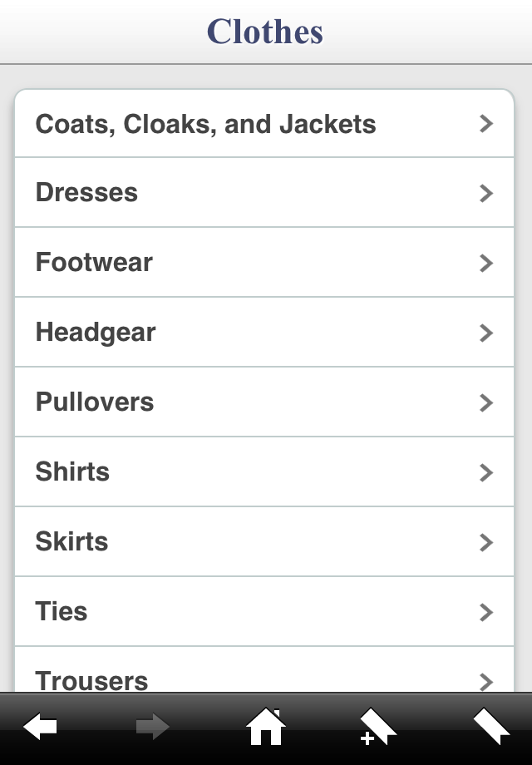The height and width of the screenshot is (765, 532).
Task: Go to the home icon
Action: (266, 727)
